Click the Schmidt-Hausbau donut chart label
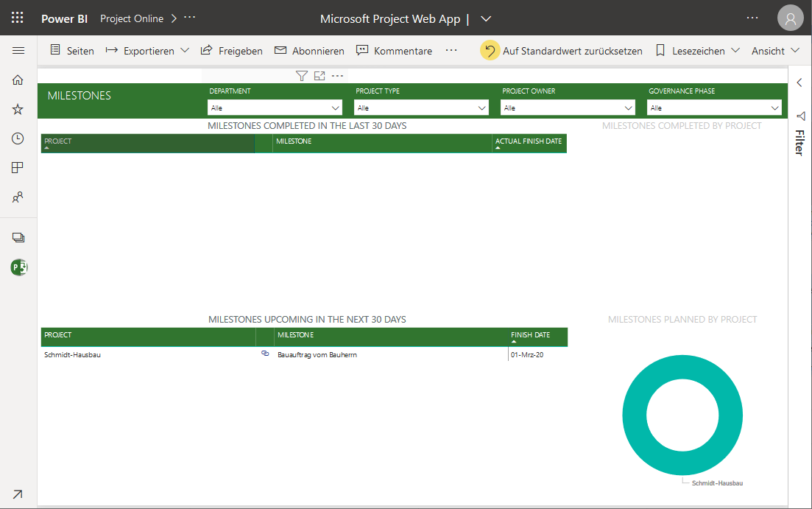Screen dimensions: 812x509 [717, 483]
